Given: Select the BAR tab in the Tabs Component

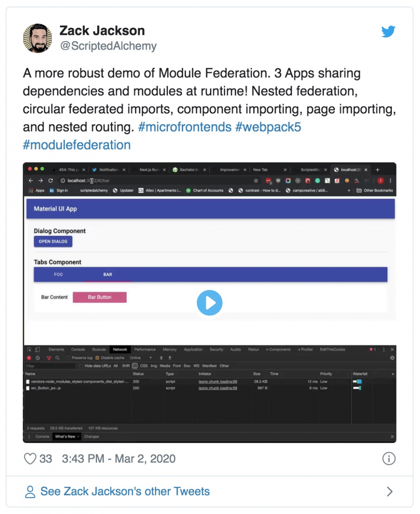Looking at the screenshot, I should click(107, 274).
